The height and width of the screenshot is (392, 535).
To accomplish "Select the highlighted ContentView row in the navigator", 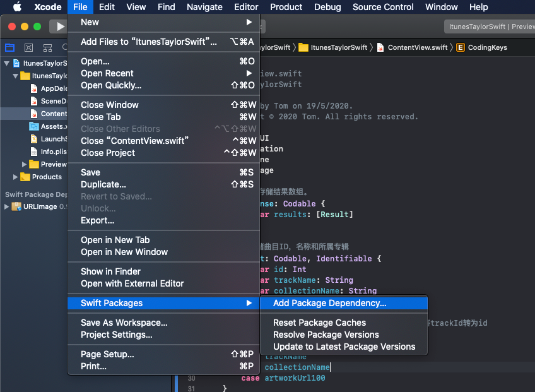I will pyautogui.click(x=34, y=114).
